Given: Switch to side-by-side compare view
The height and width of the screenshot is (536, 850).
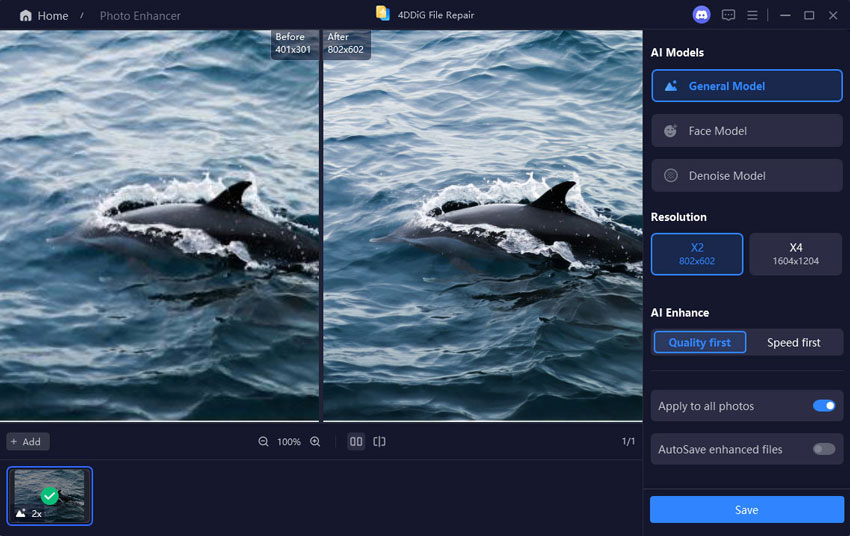Looking at the screenshot, I should click(x=356, y=442).
